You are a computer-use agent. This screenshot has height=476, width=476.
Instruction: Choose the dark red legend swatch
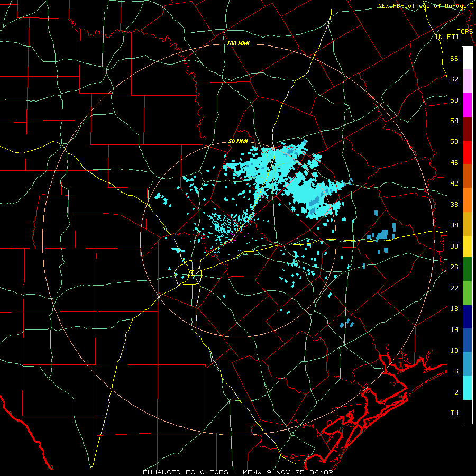pos(467,129)
